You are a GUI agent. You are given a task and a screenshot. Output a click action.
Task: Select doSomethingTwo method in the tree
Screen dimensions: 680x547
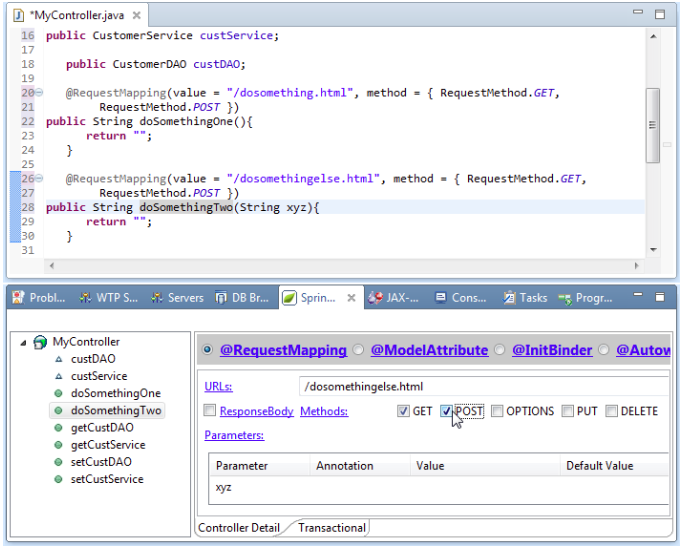click(x=116, y=410)
